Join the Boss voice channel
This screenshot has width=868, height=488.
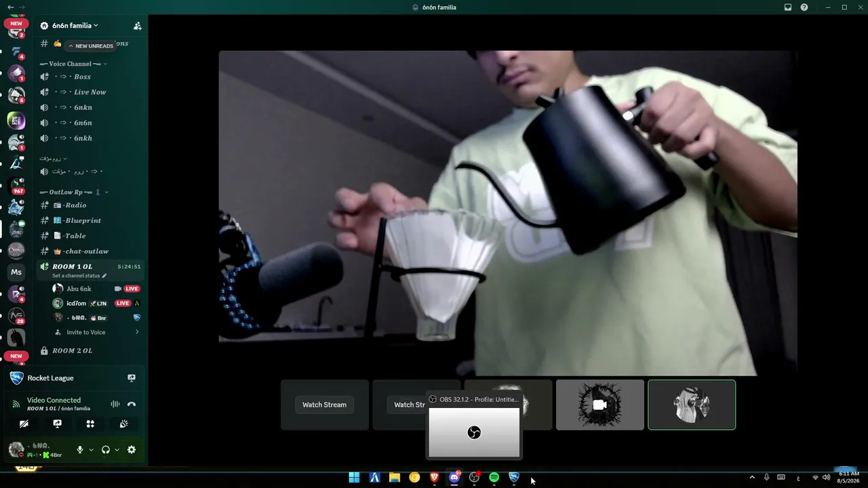click(x=92, y=77)
